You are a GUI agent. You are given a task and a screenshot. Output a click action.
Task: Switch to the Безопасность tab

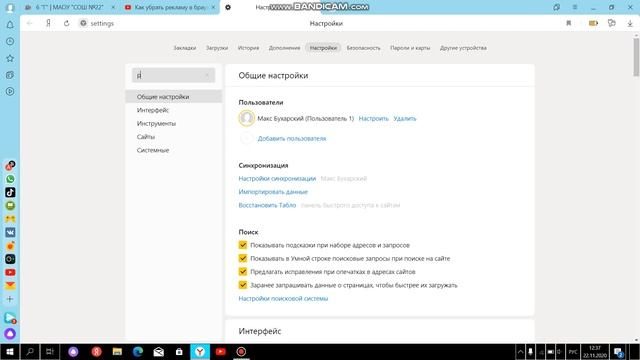click(363, 48)
